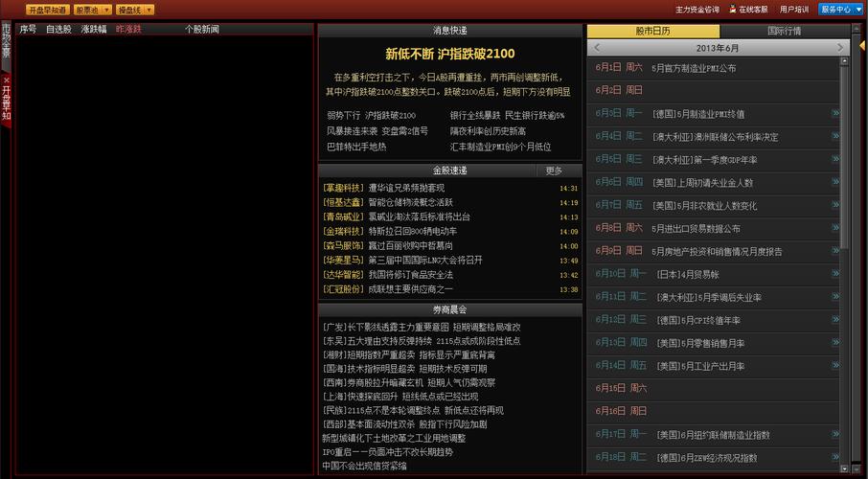868x479 pixels.
Task: Go to next month in calendar
Action: coord(841,48)
